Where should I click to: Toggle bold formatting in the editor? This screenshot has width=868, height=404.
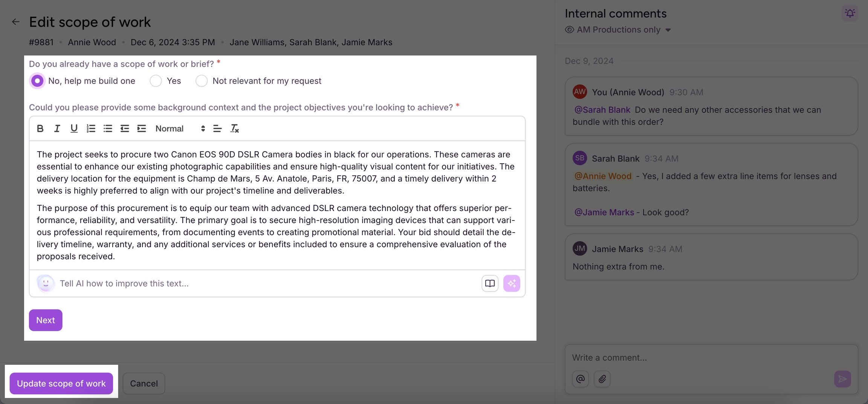click(40, 129)
